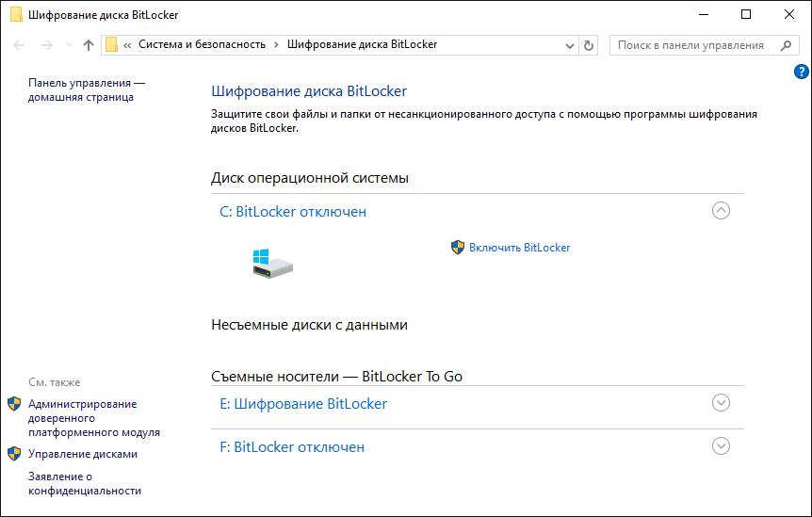
Task: Minimize the BitLocker window
Action: (703, 14)
